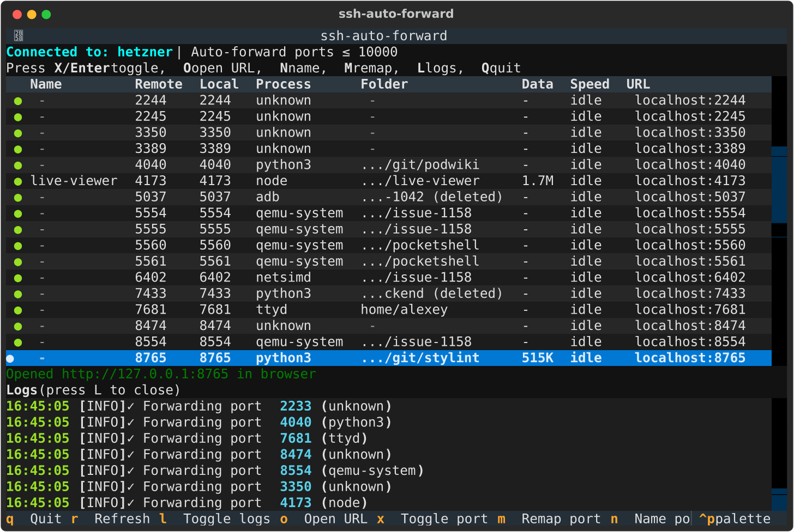Toggle status dot for selected port 8765
The width and height of the screenshot is (794, 532).
10,358
